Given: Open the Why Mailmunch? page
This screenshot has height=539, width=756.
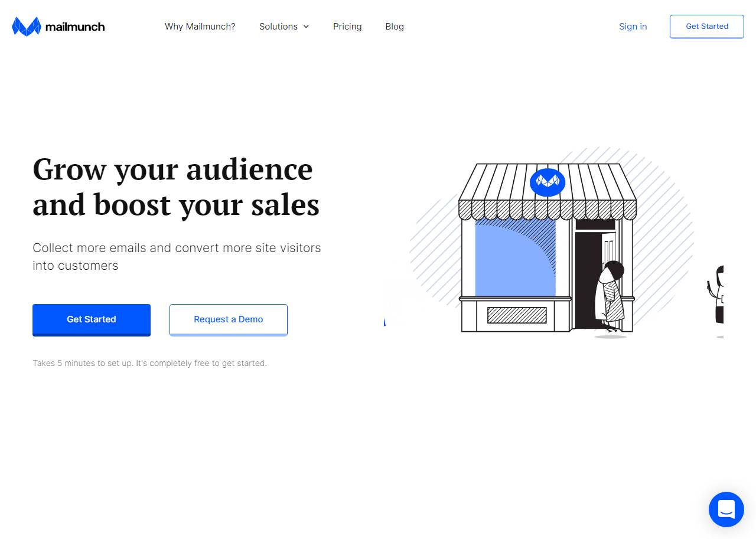Looking at the screenshot, I should [200, 27].
